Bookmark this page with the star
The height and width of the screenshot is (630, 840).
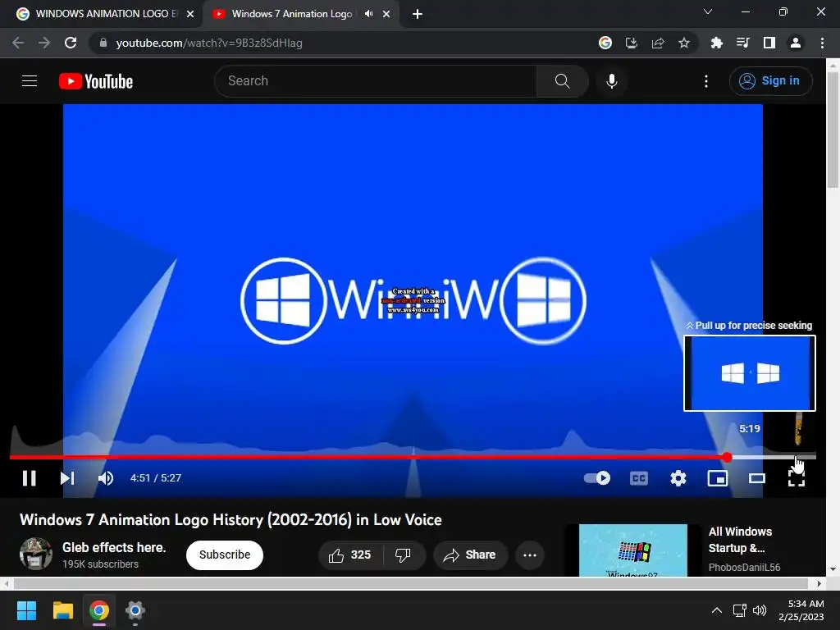pos(684,43)
